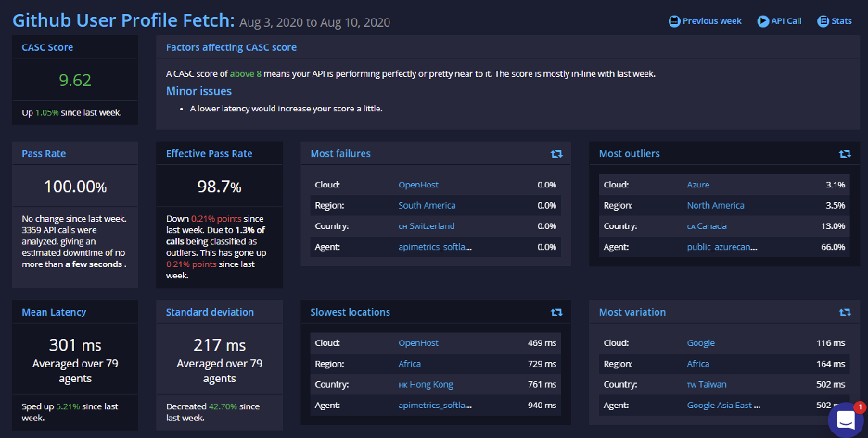Click the 13.0% Canada outlier value
The width and height of the screenshot is (868, 438).
coord(833,226)
